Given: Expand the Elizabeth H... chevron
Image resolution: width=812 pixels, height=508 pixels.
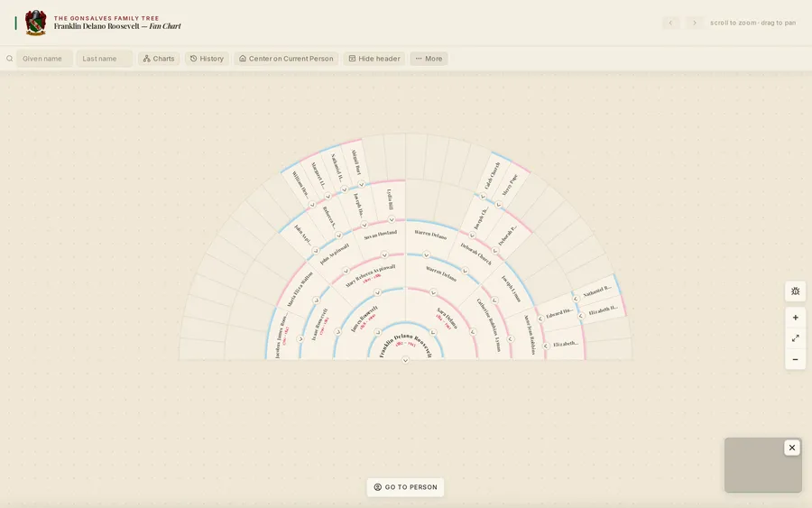Looking at the screenshot, I should point(581,316).
